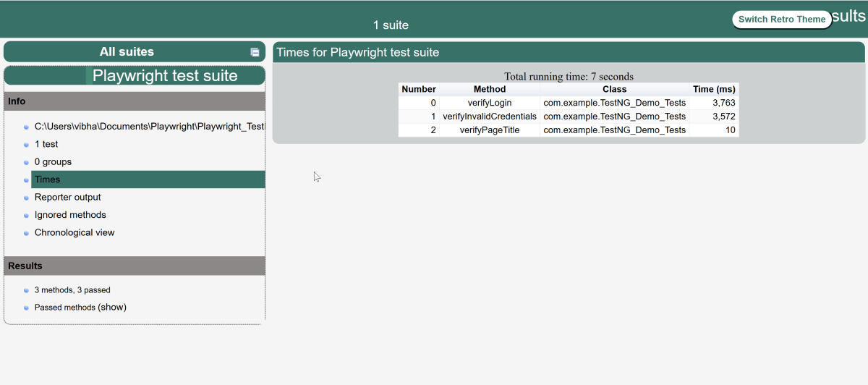Screen dimensions: 868x385
Task: Click the bullet beside Passed methods
Action: point(26,308)
